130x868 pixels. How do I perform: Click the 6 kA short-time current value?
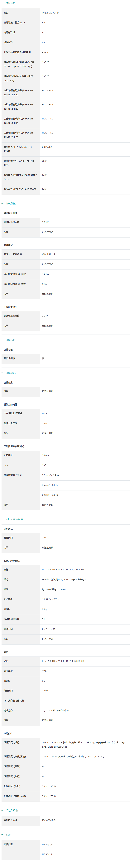pyautogui.click(x=44, y=284)
